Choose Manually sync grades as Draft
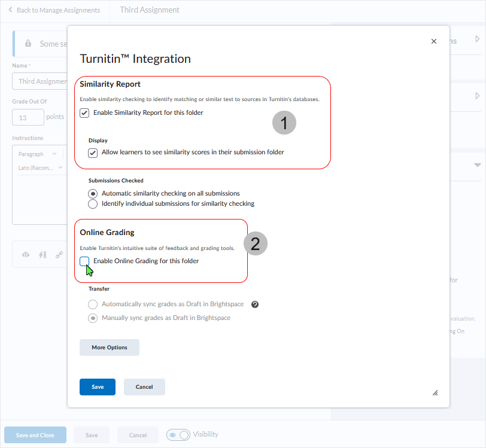The height and width of the screenshot is (448, 486). tap(93, 318)
